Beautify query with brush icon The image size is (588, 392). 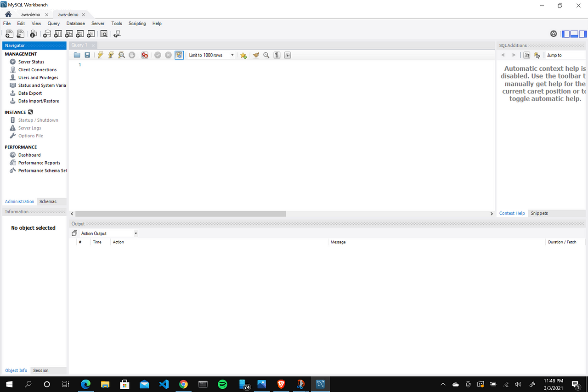tap(256, 55)
